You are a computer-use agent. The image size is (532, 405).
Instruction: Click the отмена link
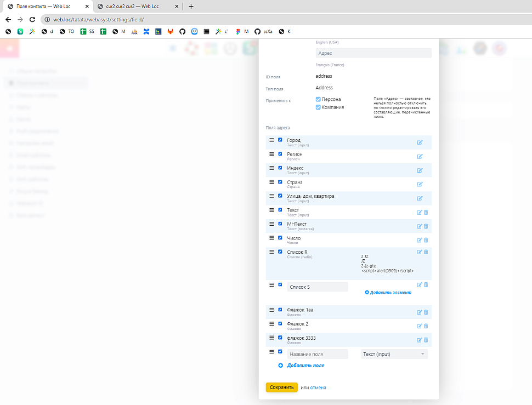click(318, 387)
